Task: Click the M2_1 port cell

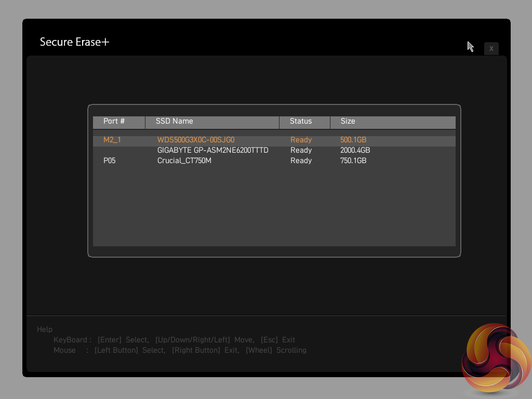Action: (x=112, y=140)
